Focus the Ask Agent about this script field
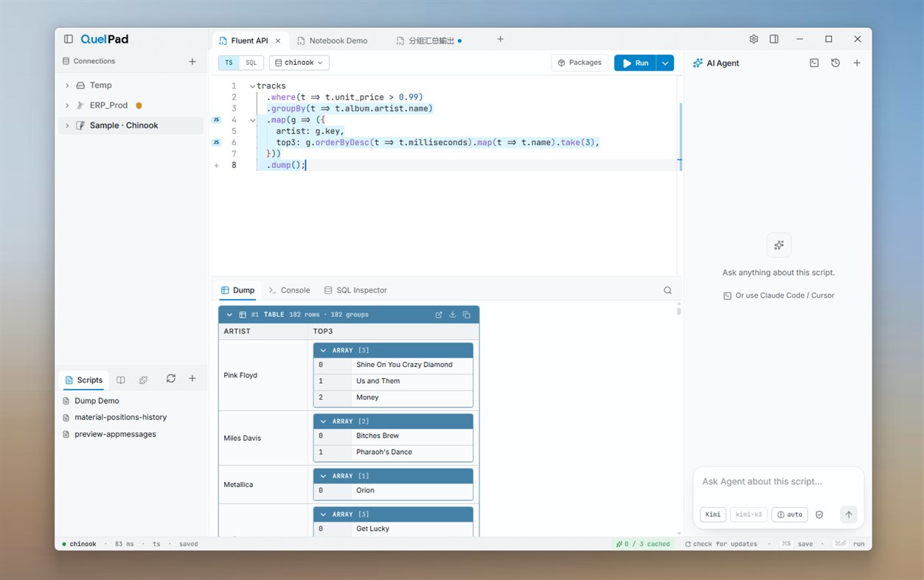This screenshot has height=580, width=924. coord(779,482)
